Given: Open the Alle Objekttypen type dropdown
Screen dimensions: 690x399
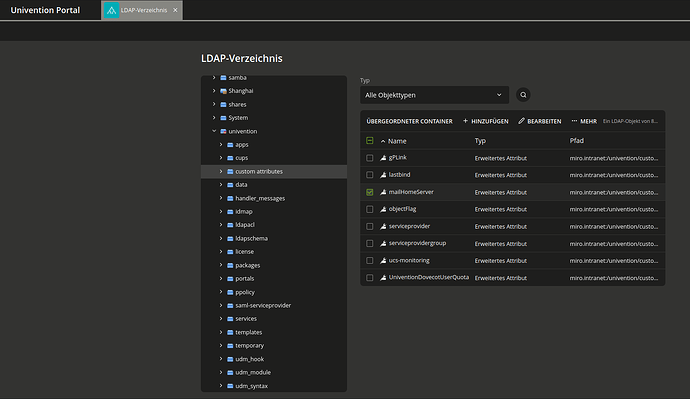Looking at the screenshot, I should click(x=434, y=95).
